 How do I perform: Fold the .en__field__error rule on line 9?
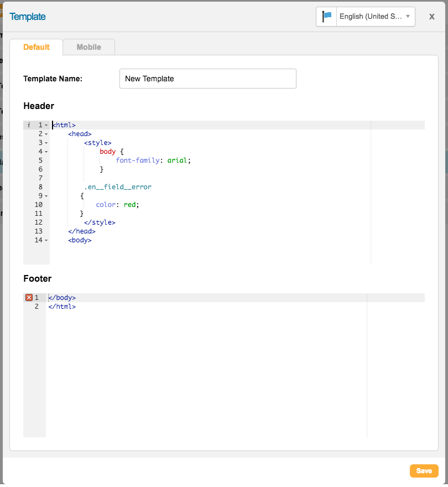[45, 195]
